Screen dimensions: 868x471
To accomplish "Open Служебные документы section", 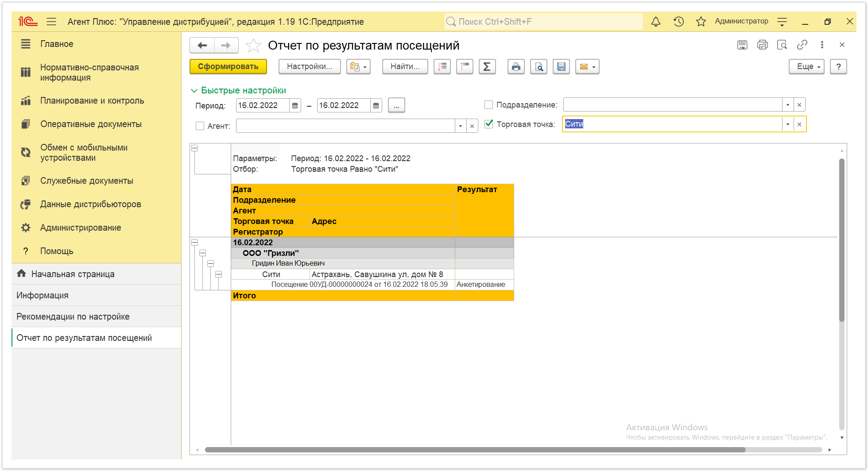I will click(96, 181).
